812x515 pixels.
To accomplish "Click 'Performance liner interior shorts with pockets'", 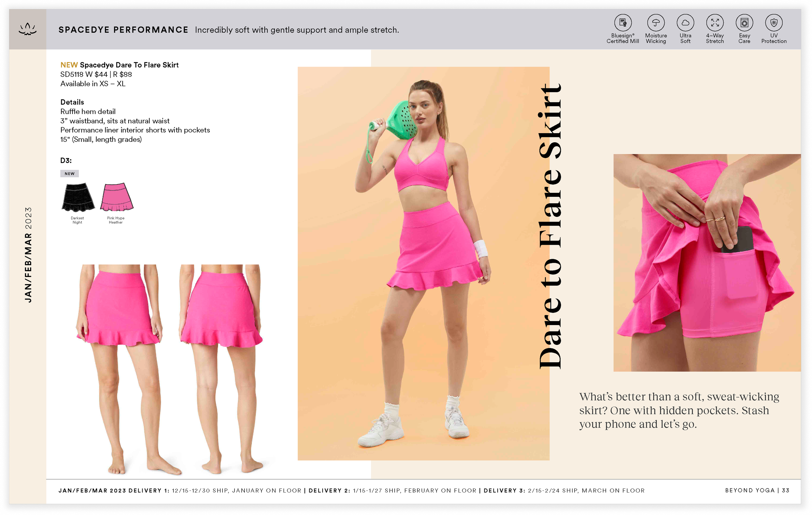I will coord(135,130).
